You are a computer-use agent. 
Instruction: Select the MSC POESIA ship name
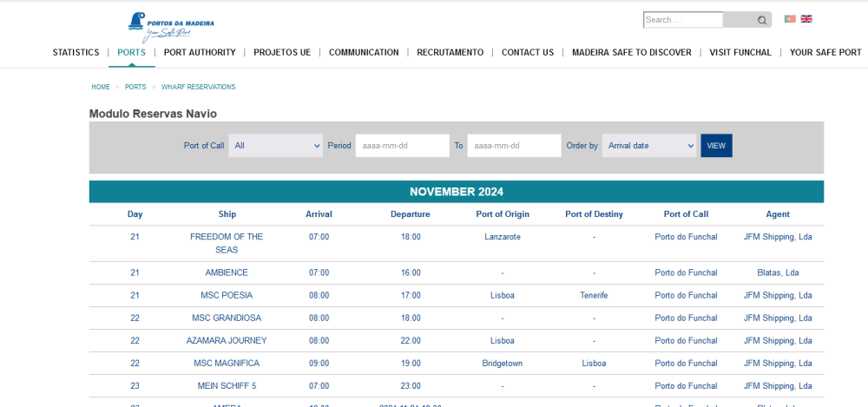[x=227, y=296]
